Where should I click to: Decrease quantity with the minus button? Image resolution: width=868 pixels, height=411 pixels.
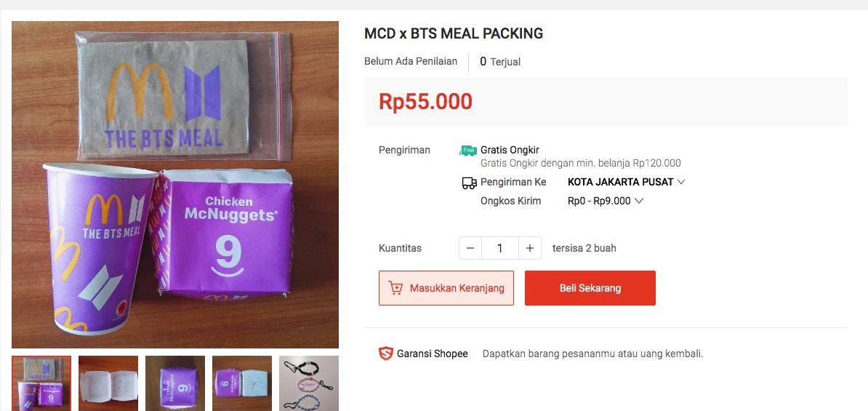470,248
